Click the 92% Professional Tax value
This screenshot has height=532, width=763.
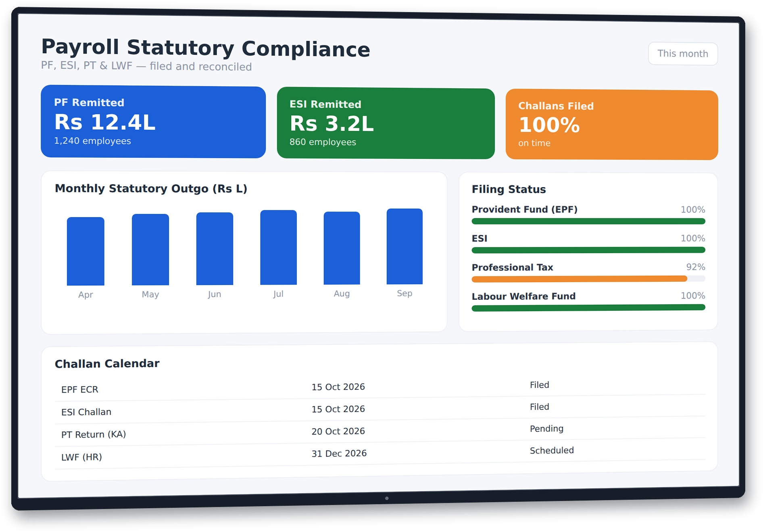coord(696,267)
